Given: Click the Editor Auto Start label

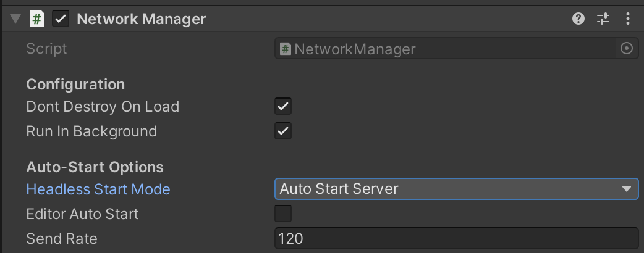Looking at the screenshot, I should 82,214.
